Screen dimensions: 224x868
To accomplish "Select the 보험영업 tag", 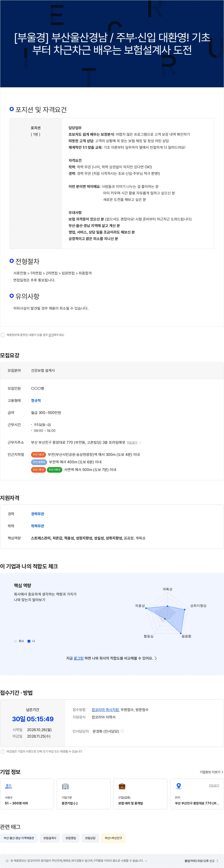I will (71, 838).
